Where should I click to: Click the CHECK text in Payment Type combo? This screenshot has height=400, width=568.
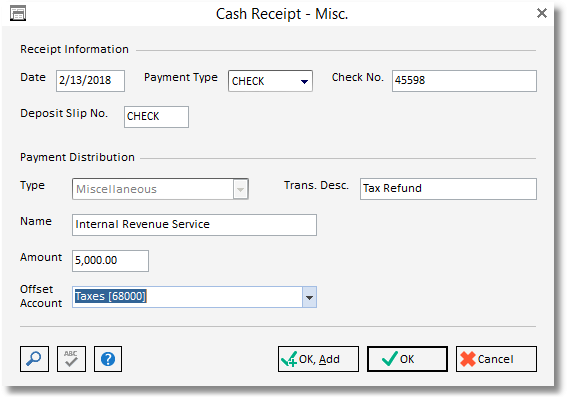[248, 81]
